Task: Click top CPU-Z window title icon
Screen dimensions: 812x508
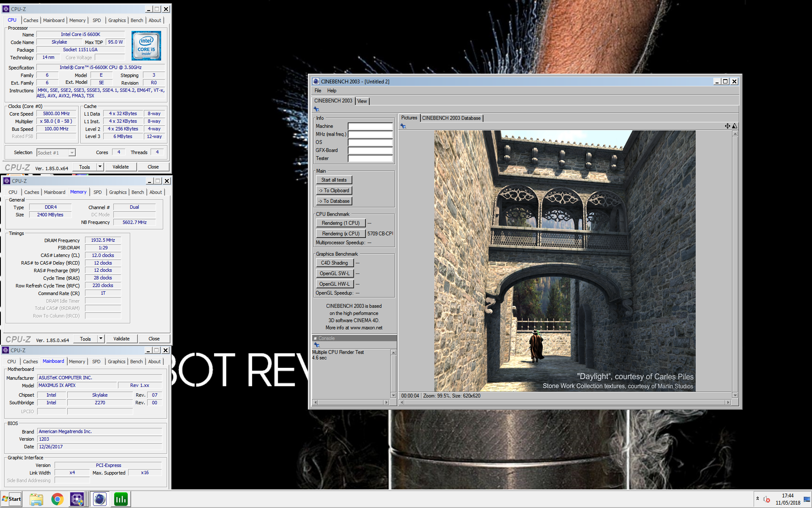Action: (x=6, y=9)
